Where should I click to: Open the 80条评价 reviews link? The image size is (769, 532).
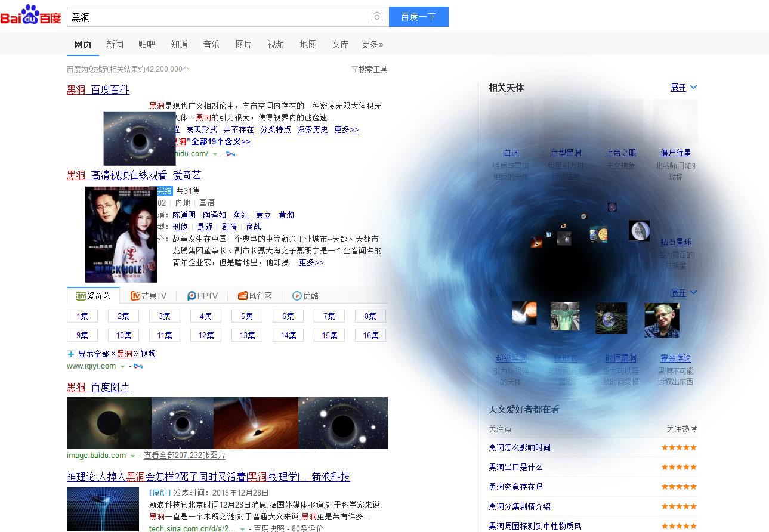[307, 528]
